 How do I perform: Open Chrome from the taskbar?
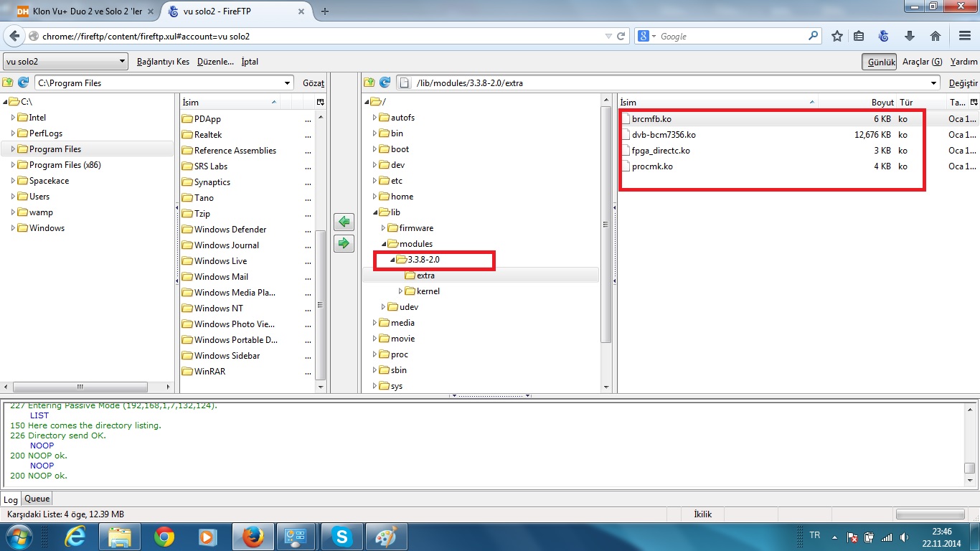pos(164,536)
